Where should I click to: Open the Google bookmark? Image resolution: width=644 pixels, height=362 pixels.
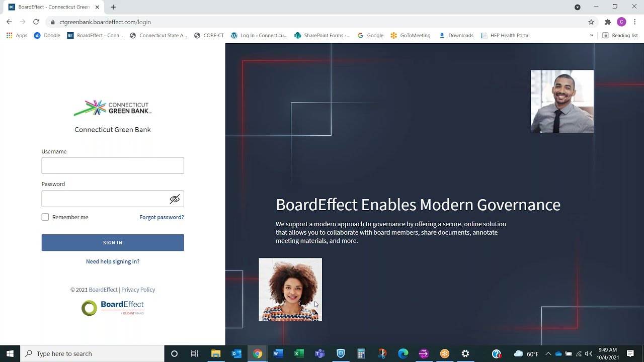click(x=370, y=36)
